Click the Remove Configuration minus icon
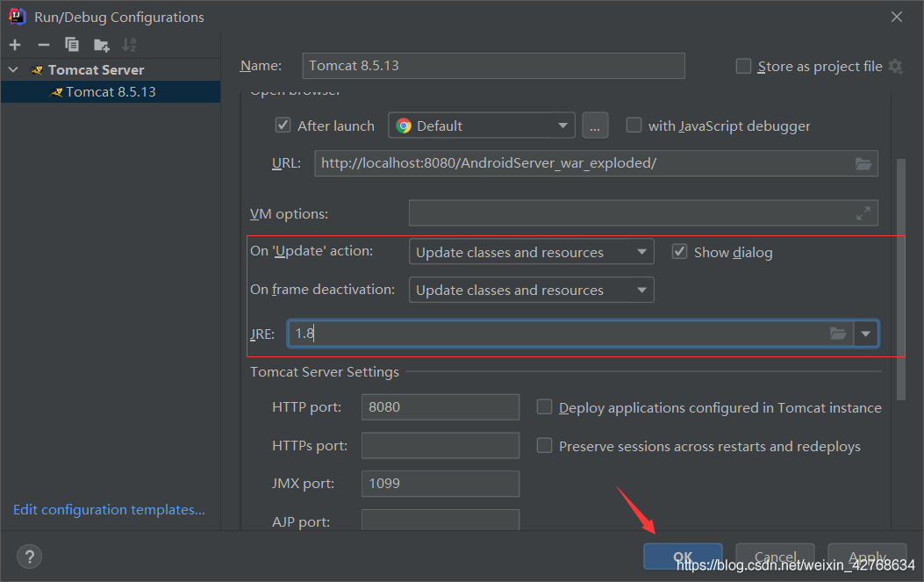Image resolution: width=924 pixels, height=582 pixels. (x=44, y=45)
